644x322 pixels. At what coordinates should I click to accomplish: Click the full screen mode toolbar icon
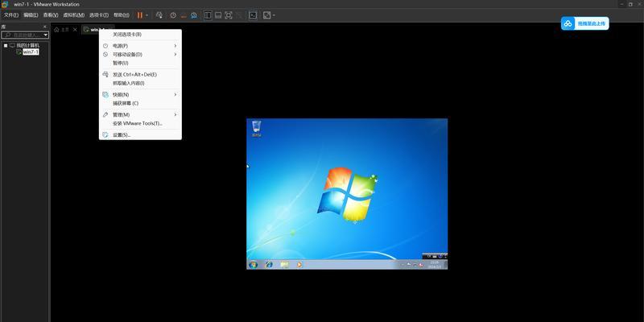click(229, 15)
